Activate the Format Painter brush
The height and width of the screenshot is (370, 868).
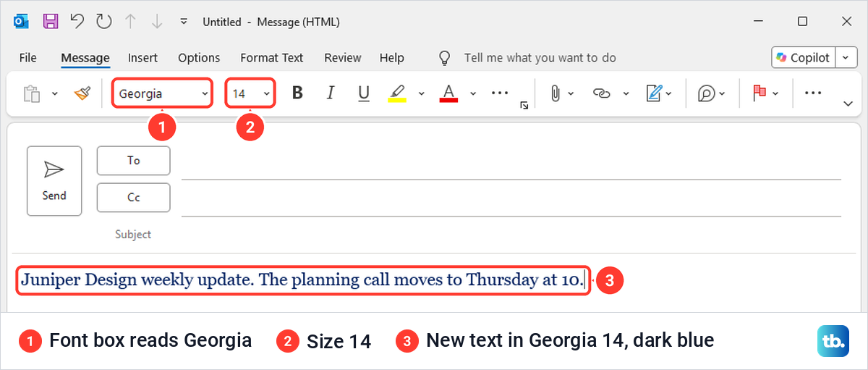82,93
